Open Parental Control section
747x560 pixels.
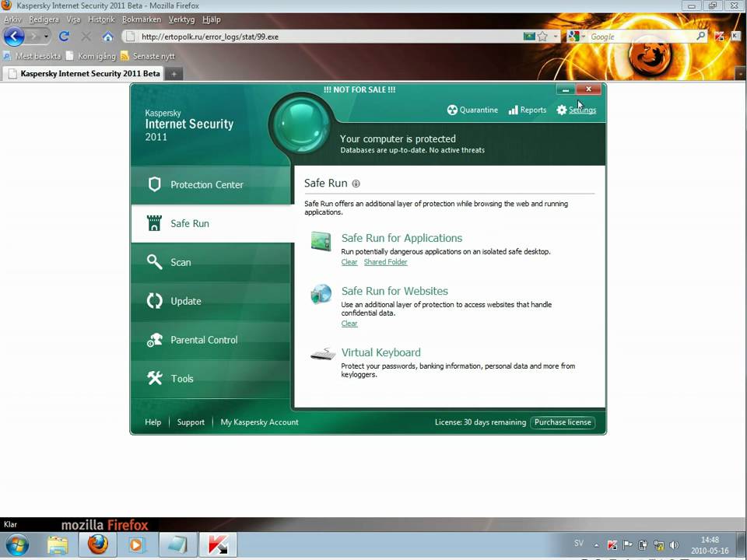tap(211, 340)
